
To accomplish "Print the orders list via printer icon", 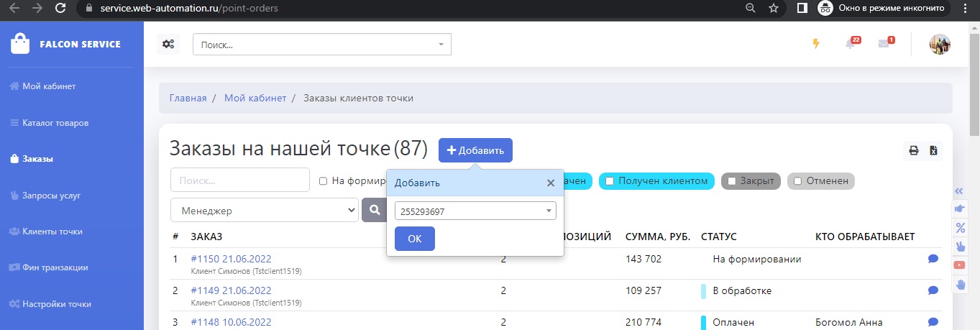I will (x=914, y=151).
